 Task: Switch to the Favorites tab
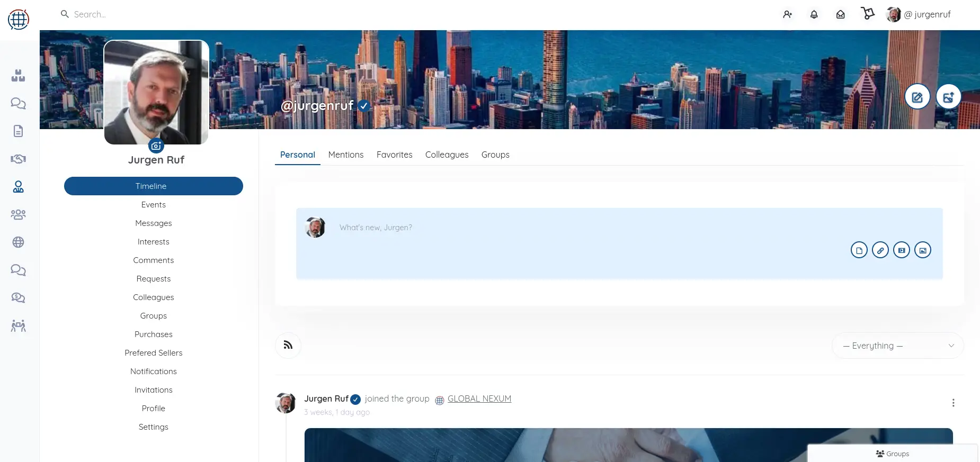[x=394, y=155]
